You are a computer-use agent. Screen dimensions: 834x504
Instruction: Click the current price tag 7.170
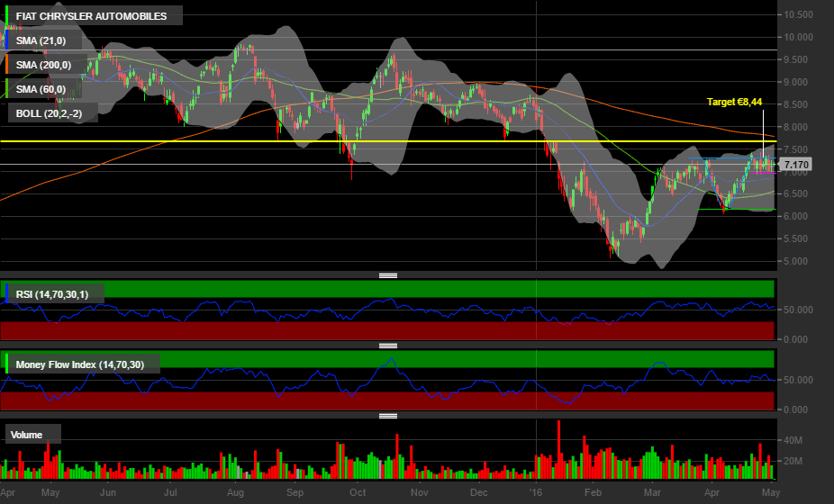click(x=796, y=165)
